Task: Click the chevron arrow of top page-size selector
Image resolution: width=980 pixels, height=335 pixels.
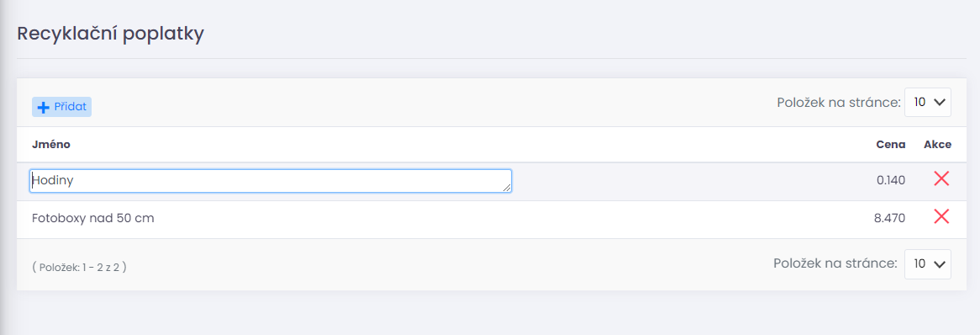Action: [938, 103]
